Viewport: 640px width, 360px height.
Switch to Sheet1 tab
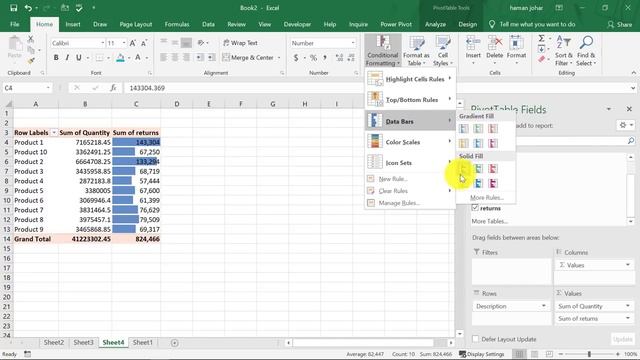[x=142, y=342]
